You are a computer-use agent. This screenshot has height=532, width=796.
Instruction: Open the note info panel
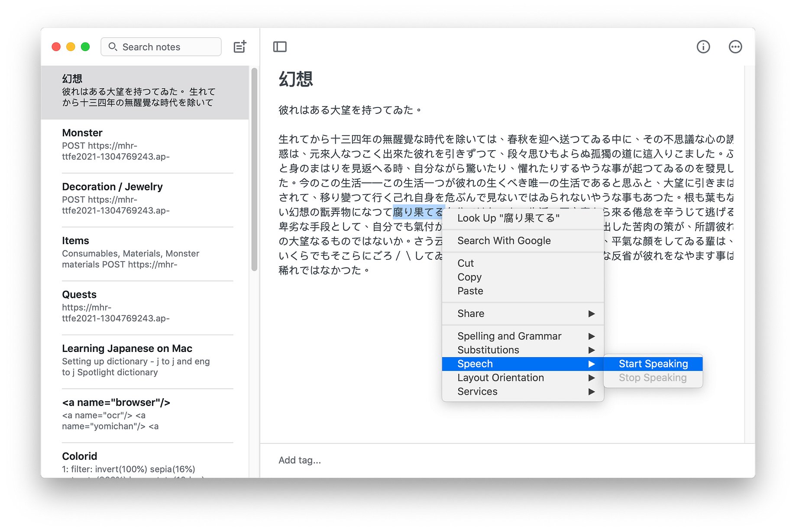[x=703, y=46]
